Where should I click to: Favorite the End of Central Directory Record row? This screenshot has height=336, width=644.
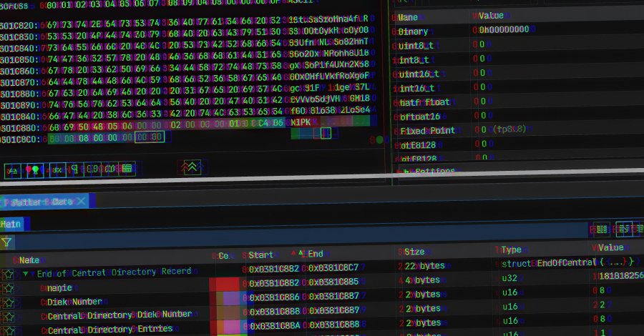click(8, 273)
